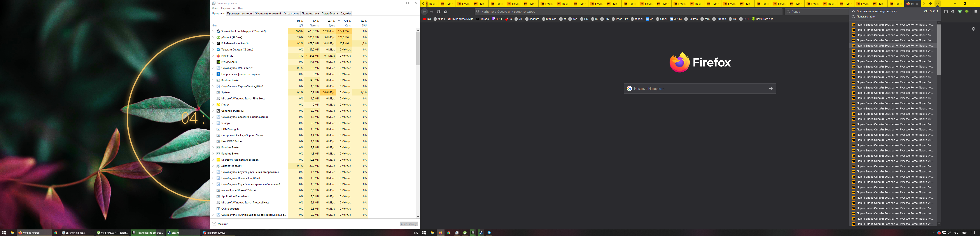Expand the EpicGamesLauncher (5) process group

pos(213,43)
